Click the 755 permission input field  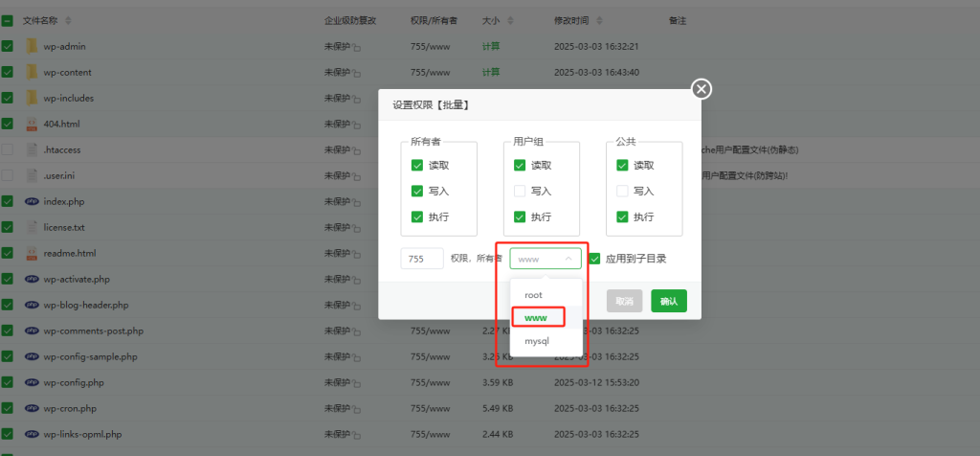422,259
